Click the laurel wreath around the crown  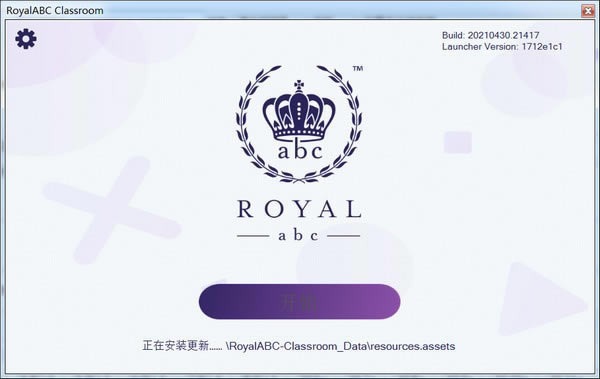(299, 124)
